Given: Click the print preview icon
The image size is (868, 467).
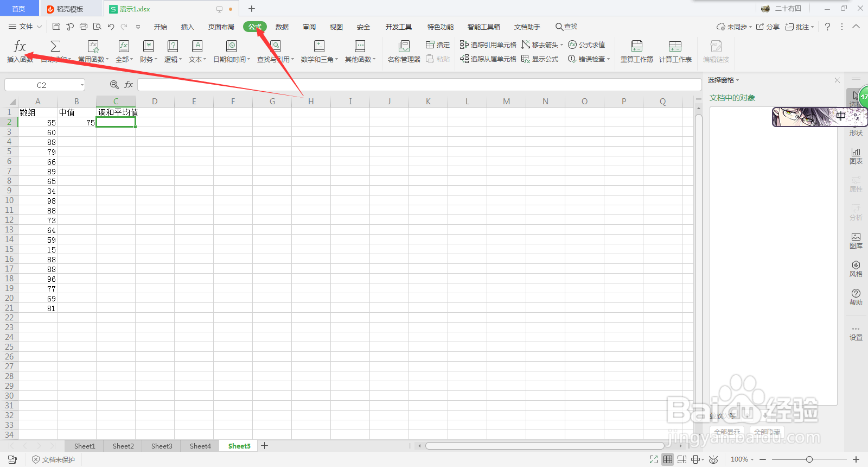Looking at the screenshot, I should pyautogui.click(x=97, y=27).
